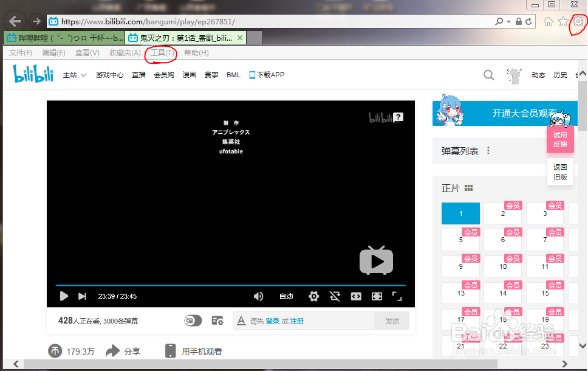Click 开通大会员观看 banner
The image size is (588, 371).
(x=505, y=113)
